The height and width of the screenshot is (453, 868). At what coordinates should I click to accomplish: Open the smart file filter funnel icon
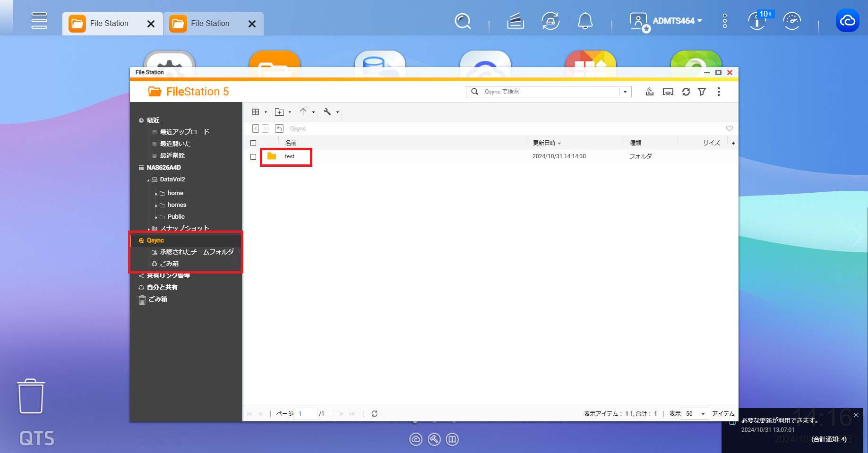(x=702, y=92)
